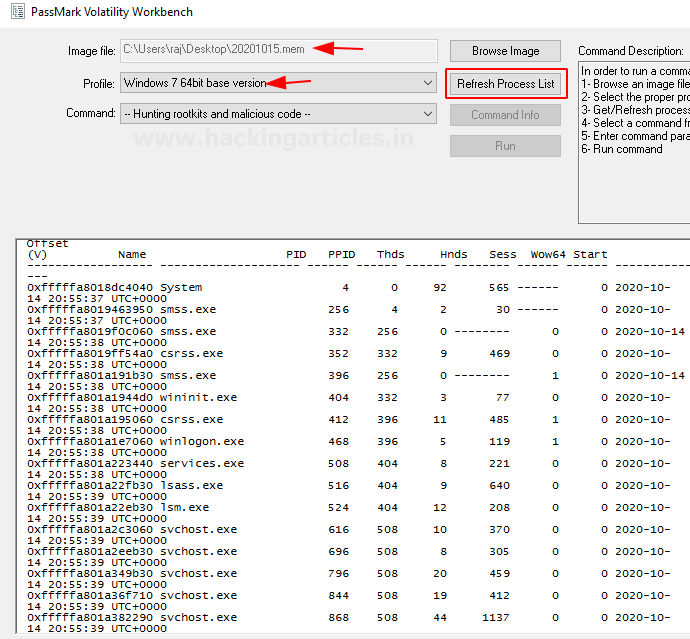The image size is (690, 639).
Task: Open the Profile dropdown list
Action: (x=278, y=83)
